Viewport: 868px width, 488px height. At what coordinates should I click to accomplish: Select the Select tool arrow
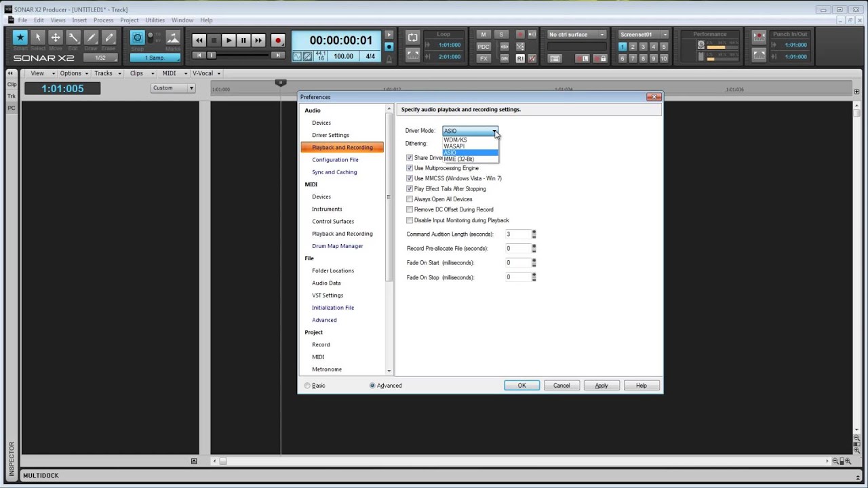38,39
